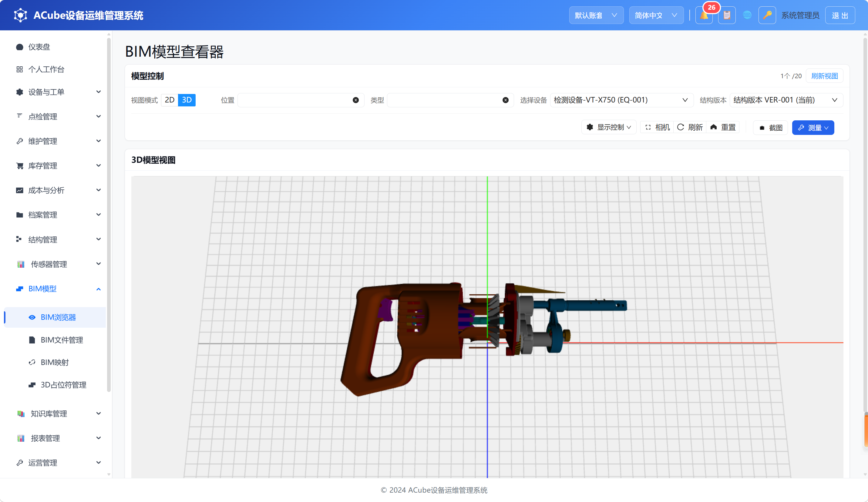
Task: Click 系统管理员 user name
Action: [800, 15]
